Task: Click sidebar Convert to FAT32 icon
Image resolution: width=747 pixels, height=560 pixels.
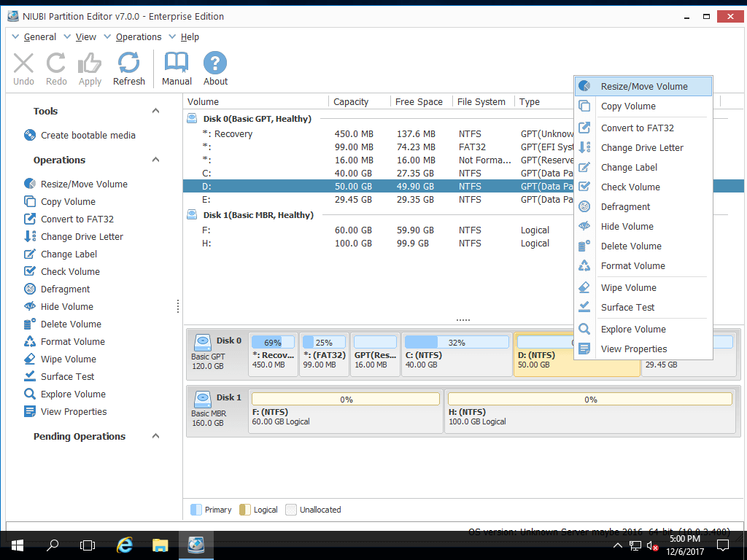Action: pos(29,219)
